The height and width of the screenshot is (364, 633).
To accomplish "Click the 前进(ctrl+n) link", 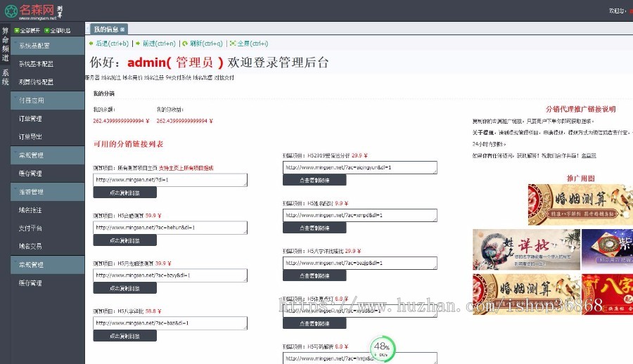I will (159, 44).
